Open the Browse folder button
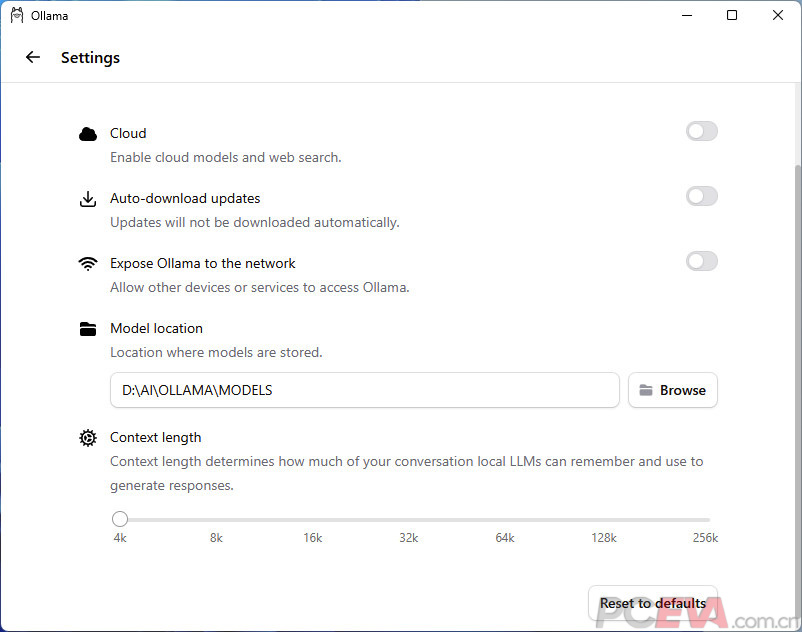 (673, 390)
